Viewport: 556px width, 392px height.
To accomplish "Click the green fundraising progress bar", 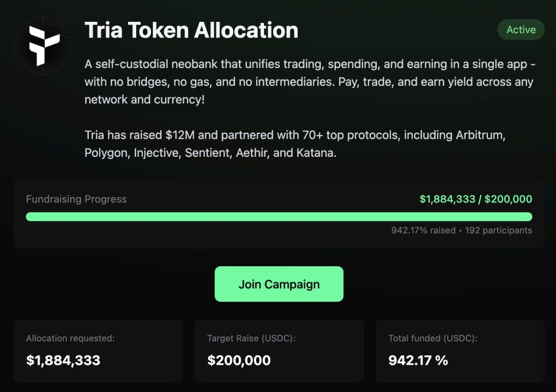I will [279, 217].
